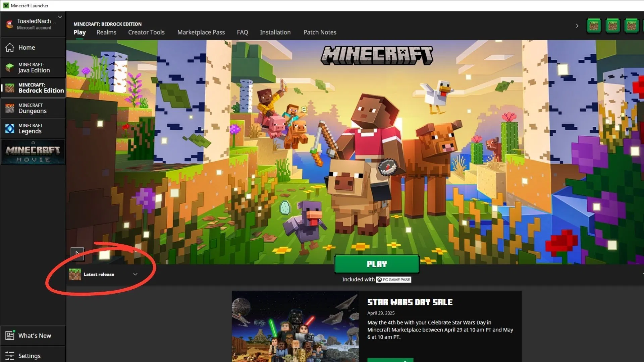Click the Home house icon
The width and height of the screenshot is (644, 362).
(10, 48)
